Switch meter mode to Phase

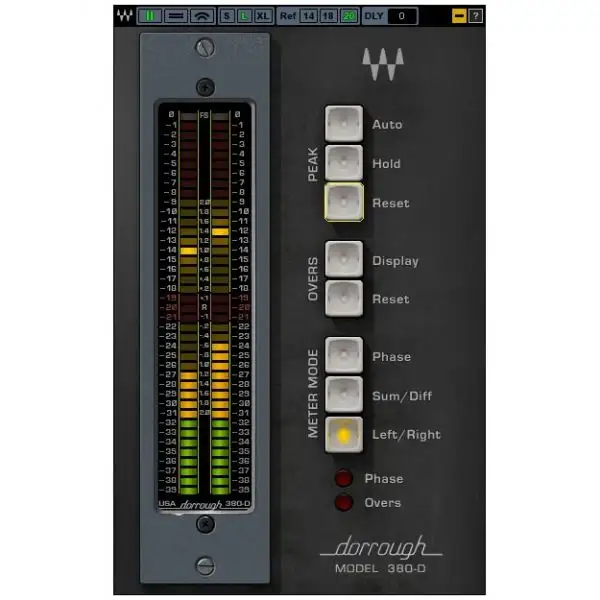pyautogui.click(x=344, y=356)
